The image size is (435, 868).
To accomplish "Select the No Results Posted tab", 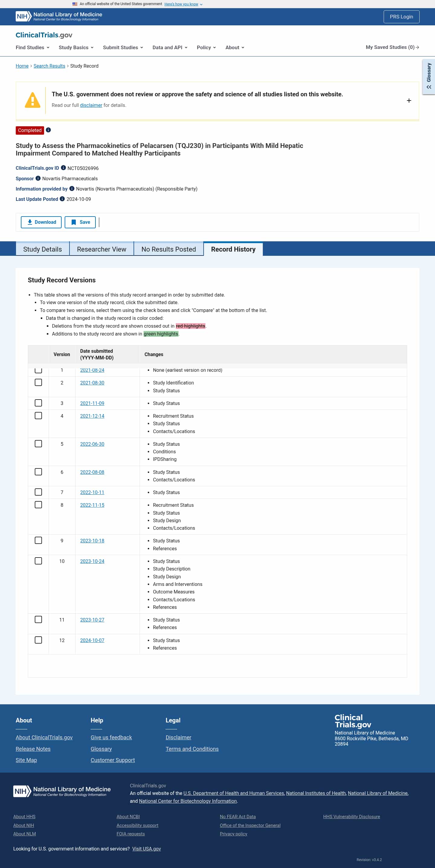I will [169, 249].
